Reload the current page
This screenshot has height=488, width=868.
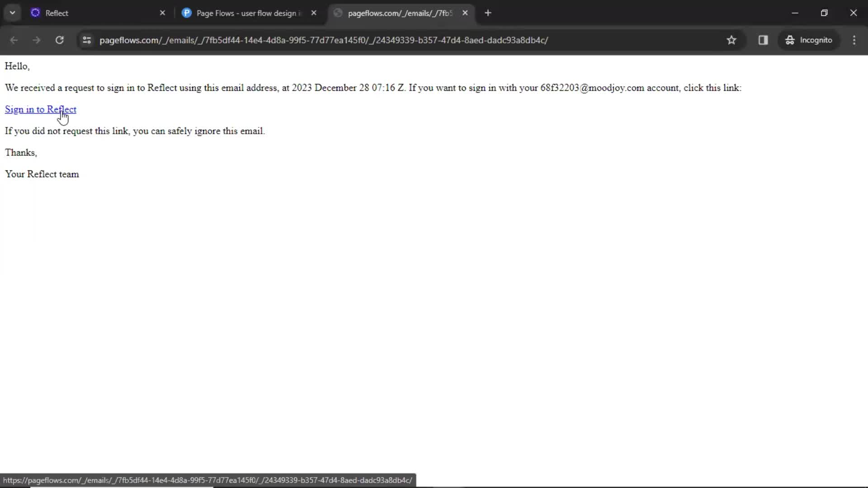pyautogui.click(x=59, y=40)
